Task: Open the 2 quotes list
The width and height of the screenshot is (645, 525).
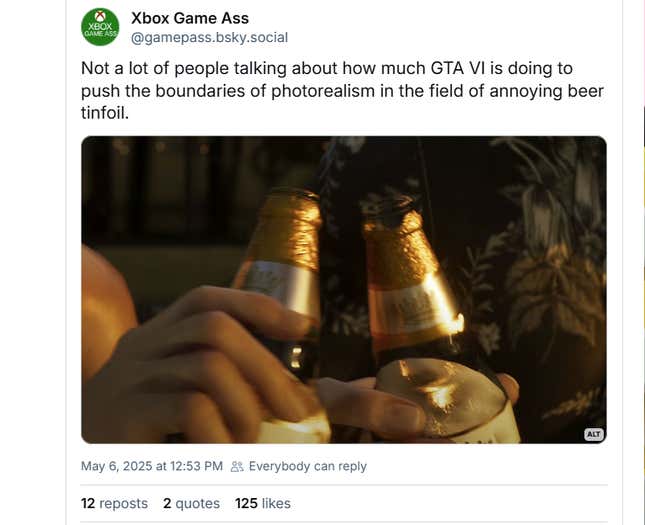Action: 191,503
